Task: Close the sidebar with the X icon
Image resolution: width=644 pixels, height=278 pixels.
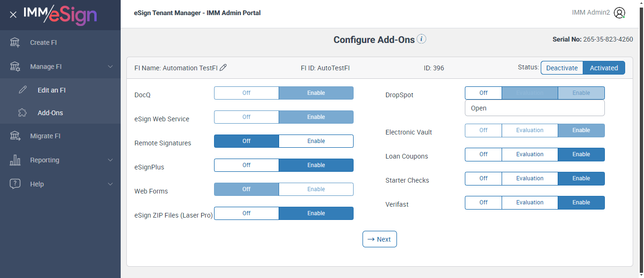Action: pos(13,15)
